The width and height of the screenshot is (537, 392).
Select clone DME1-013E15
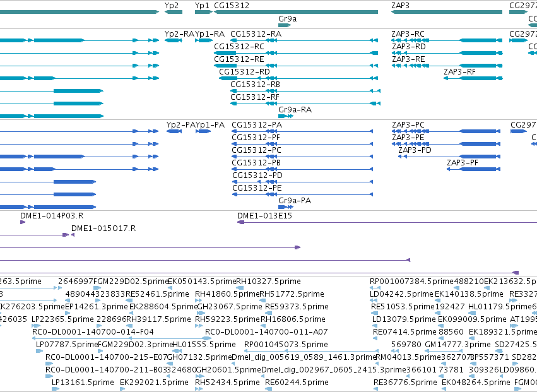tap(265, 216)
